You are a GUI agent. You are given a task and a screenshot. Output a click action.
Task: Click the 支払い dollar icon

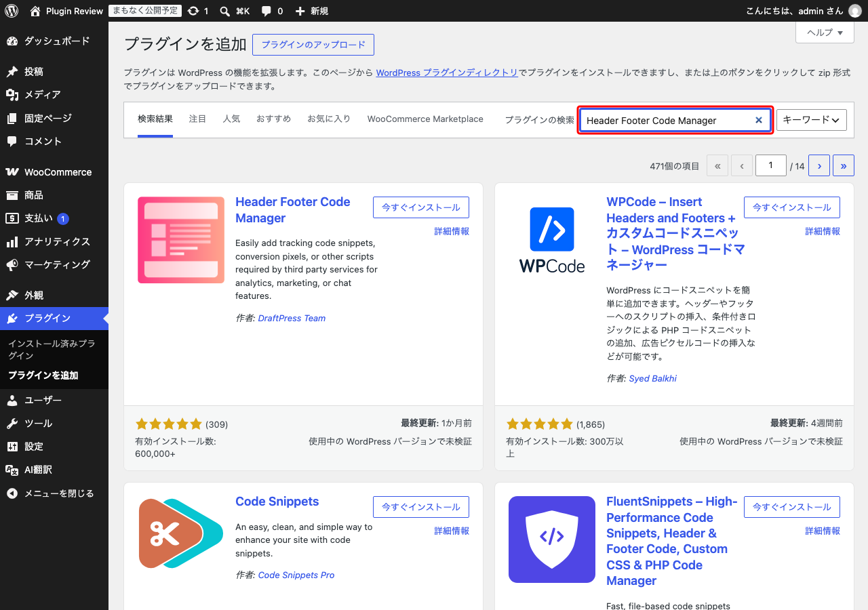12,218
